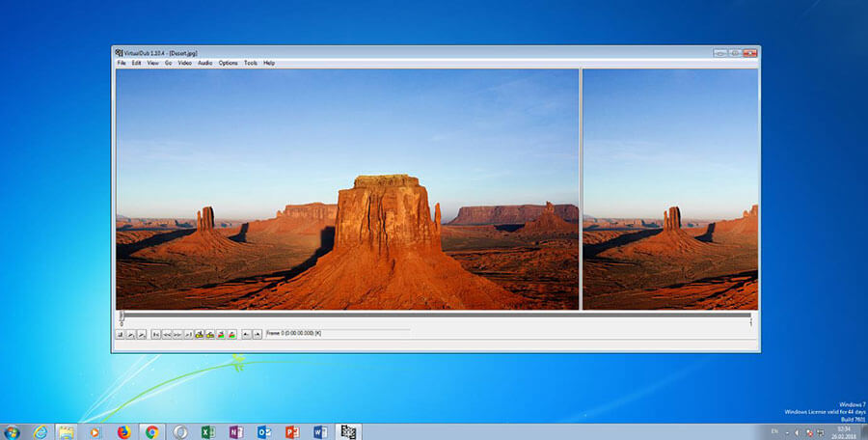This screenshot has width=868, height=440.
Task: Launch Firefox from the taskbar
Action: (123, 431)
